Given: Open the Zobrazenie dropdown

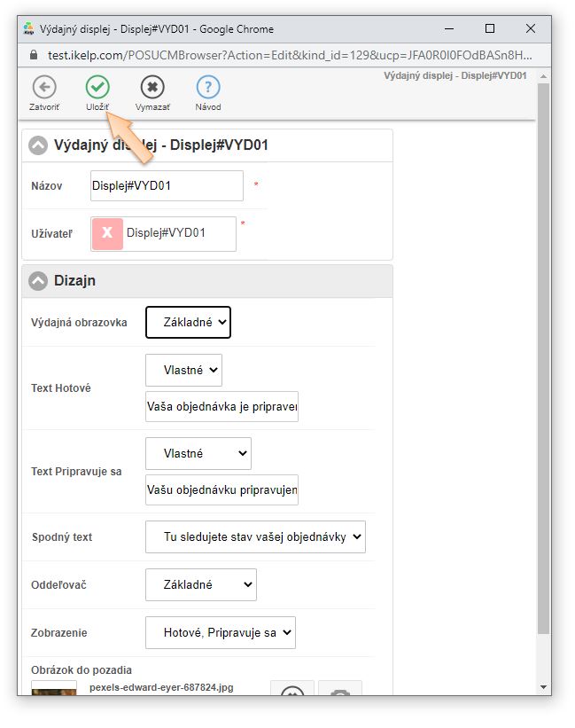Looking at the screenshot, I should point(220,632).
